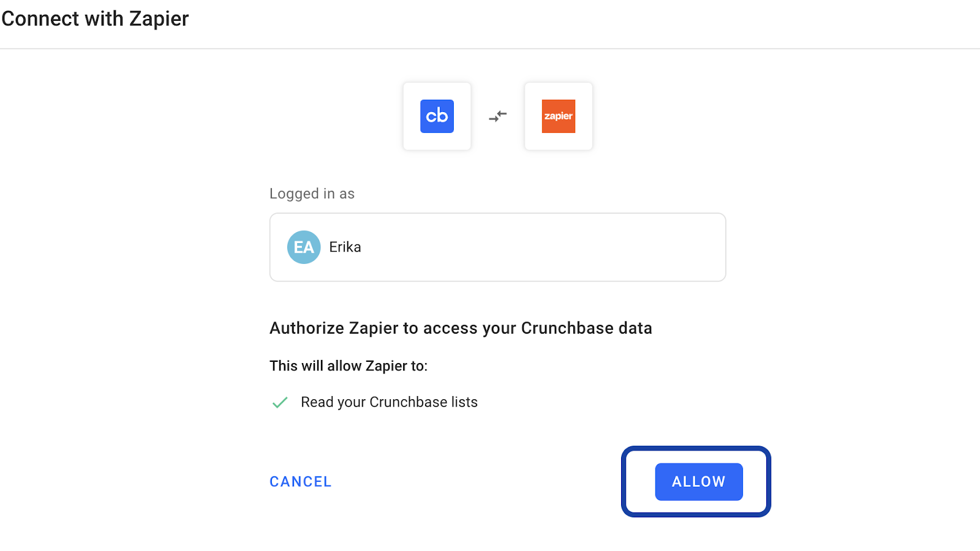
Task: Click This will allow Zapier to text
Action: (x=349, y=366)
